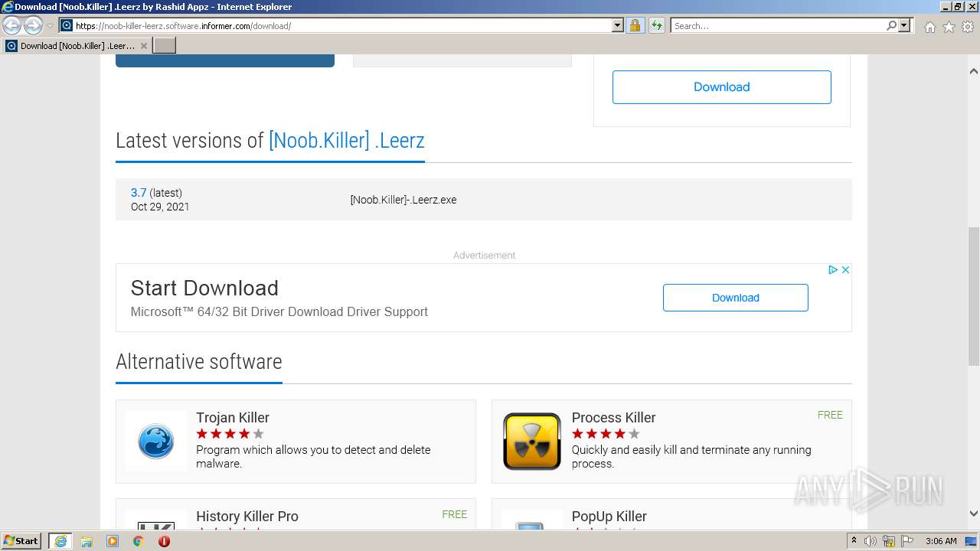Click the red shield taskbar icon
This screenshot has width=980, height=551.
tap(164, 541)
